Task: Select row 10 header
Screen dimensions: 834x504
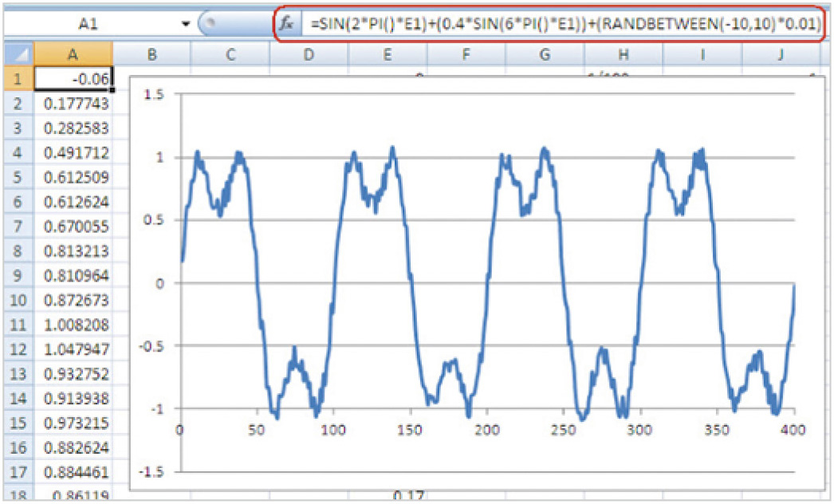Action: pyautogui.click(x=17, y=301)
